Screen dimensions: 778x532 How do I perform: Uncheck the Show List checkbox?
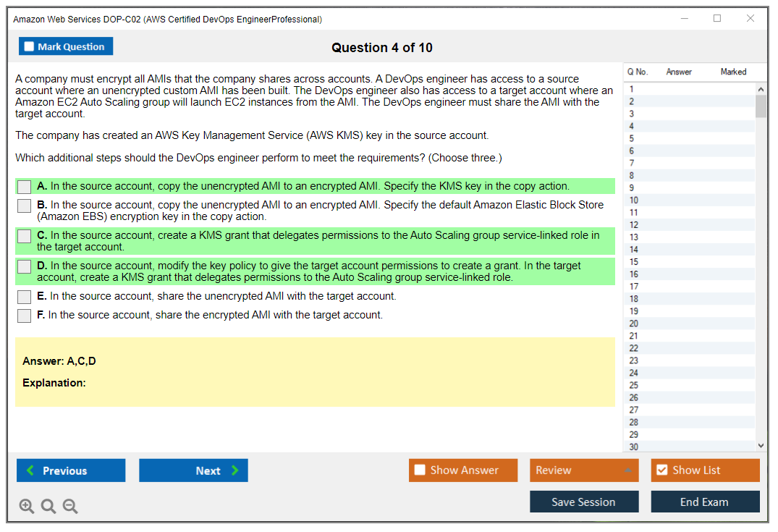661,470
